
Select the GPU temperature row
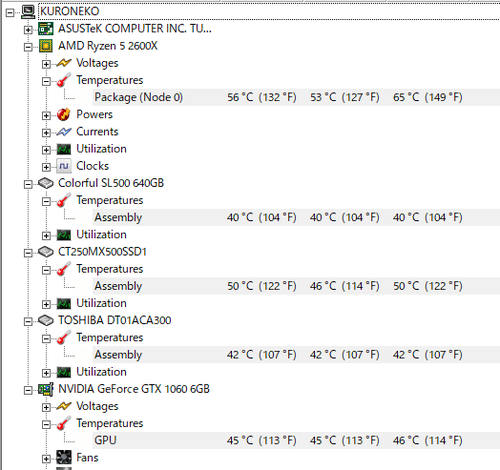(x=296, y=440)
